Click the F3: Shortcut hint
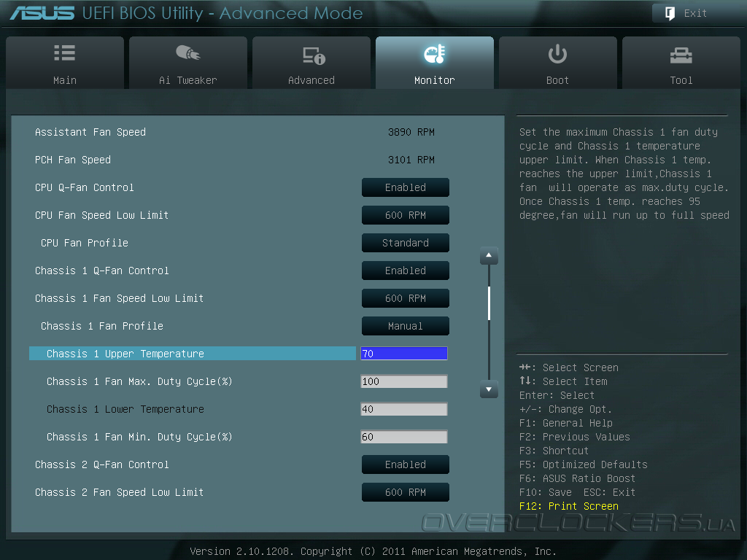This screenshot has height=560, width=747. click(x=554, y=451)
